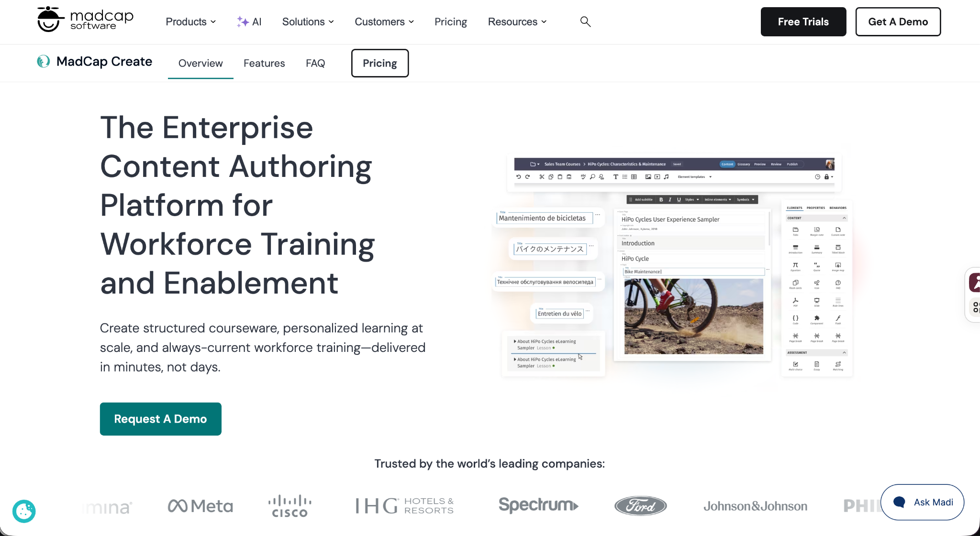The height and width of the screenshot is (536, 980).
Task: Click the Meta logo
Action: (200, 506)
